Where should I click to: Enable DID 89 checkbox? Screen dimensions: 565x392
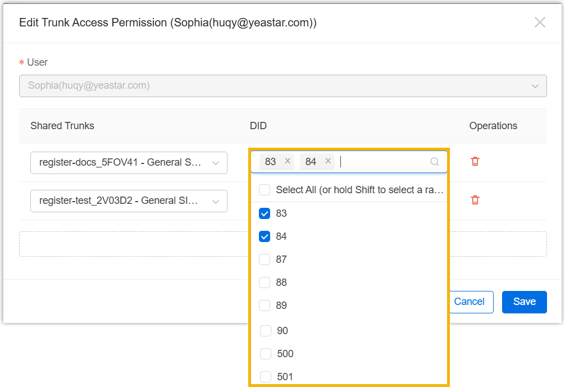click(265, 306)
